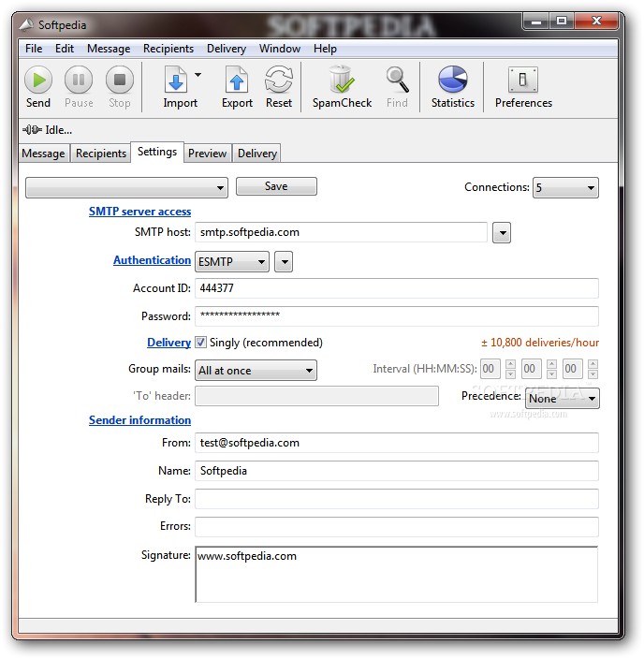Image resolution: width=644 pixels, height=659 pixels.
Task: Expand the saved settings profile dropdown
Action: coord(126,187)
